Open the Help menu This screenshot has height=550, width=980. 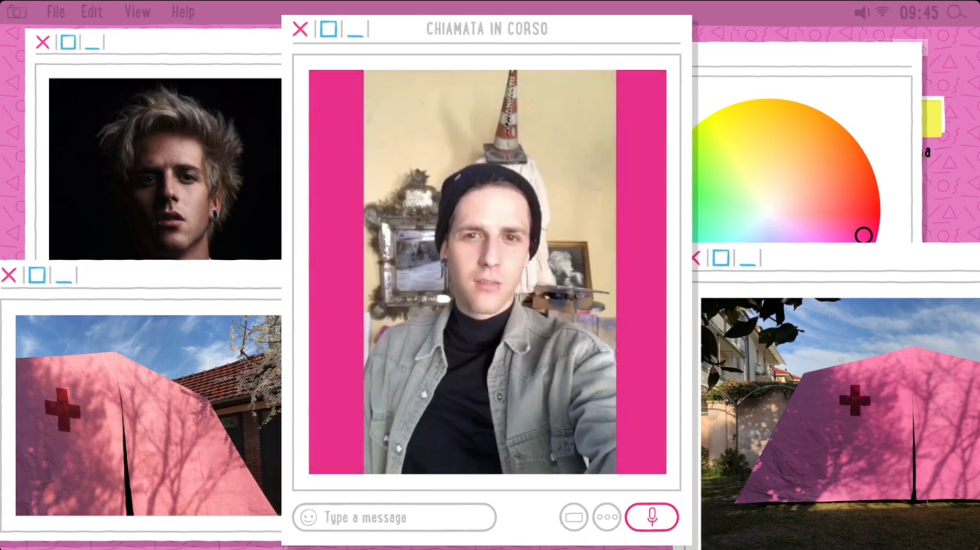183,11
